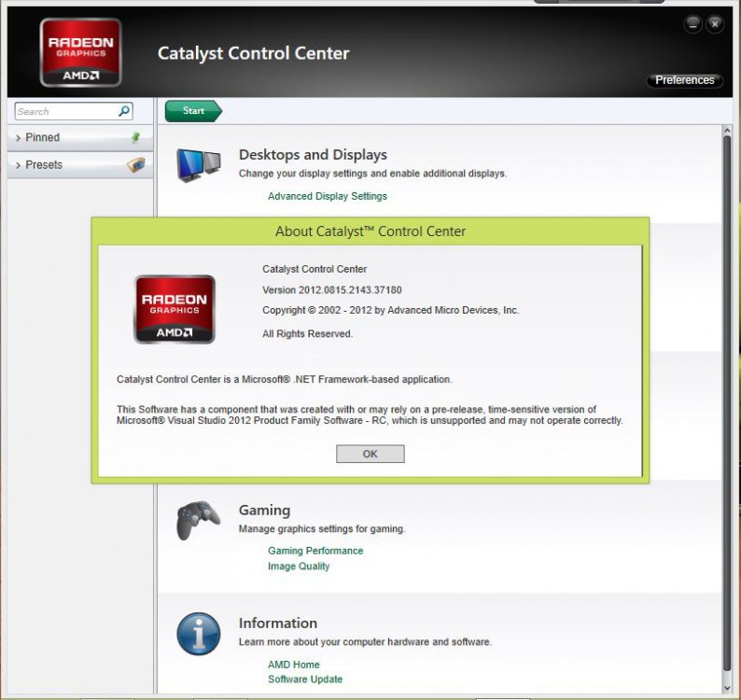Screen dimensions: 741x700
Task: Click the Desktops and Displays monitor icon
Action: pos(198,165)
